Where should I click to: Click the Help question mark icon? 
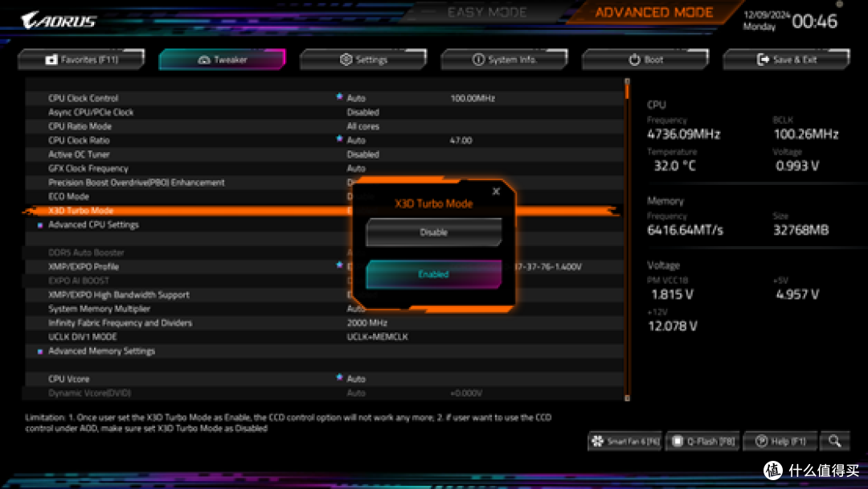click(x=762, y=442)
